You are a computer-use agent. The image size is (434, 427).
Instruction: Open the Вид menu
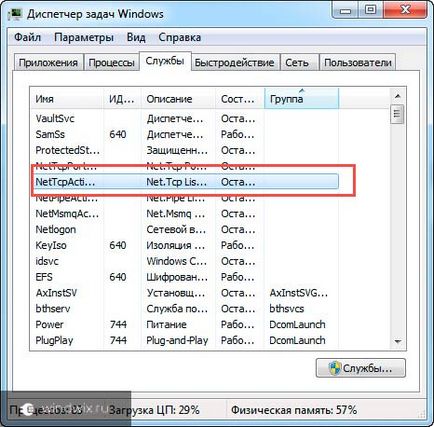pyautogui.click(x=136, y=37)
